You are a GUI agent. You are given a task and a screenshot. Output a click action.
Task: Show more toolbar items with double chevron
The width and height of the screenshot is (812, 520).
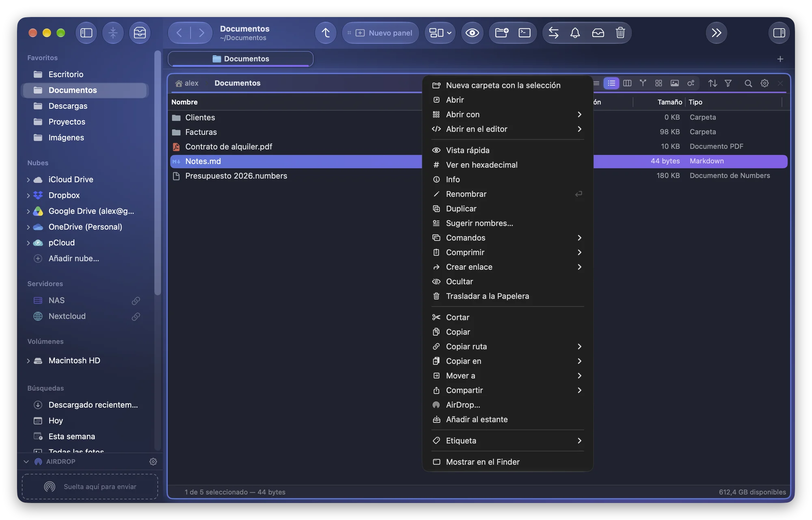click(x=717, y=33)
